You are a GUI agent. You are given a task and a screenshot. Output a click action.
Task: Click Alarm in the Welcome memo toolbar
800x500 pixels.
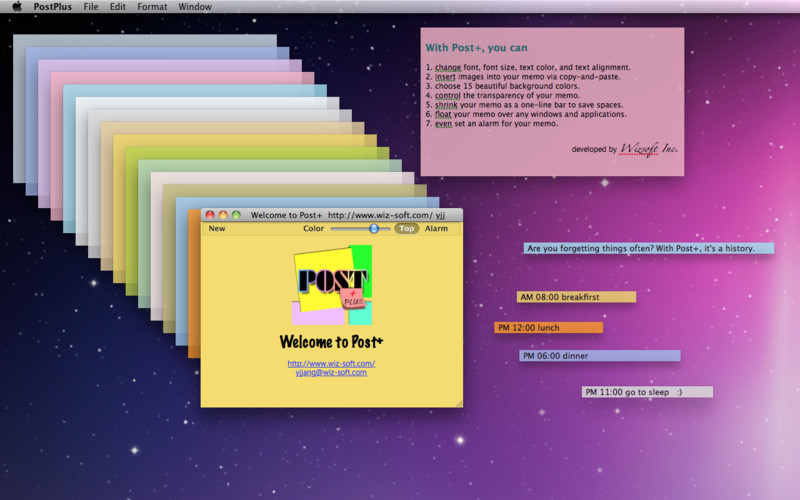[x=436, y=229]
